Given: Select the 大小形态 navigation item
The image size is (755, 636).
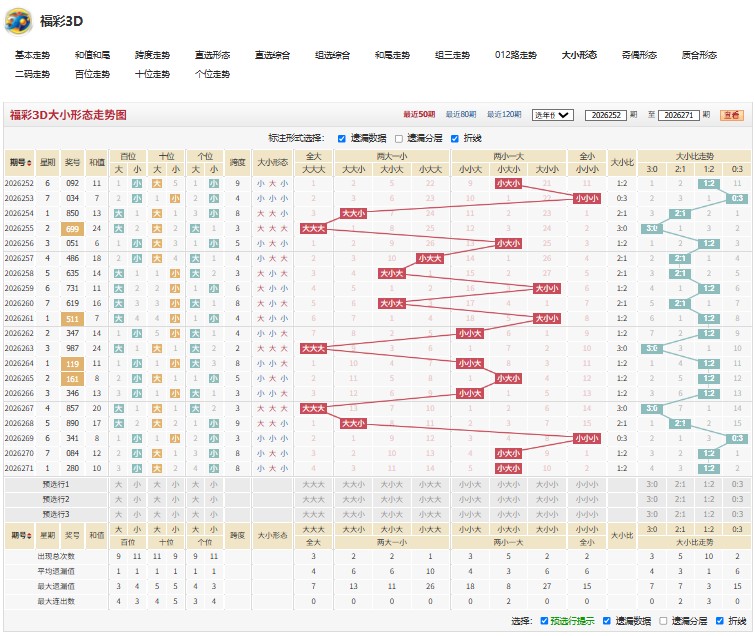Looking at the screenshot, I should point(579,55).
